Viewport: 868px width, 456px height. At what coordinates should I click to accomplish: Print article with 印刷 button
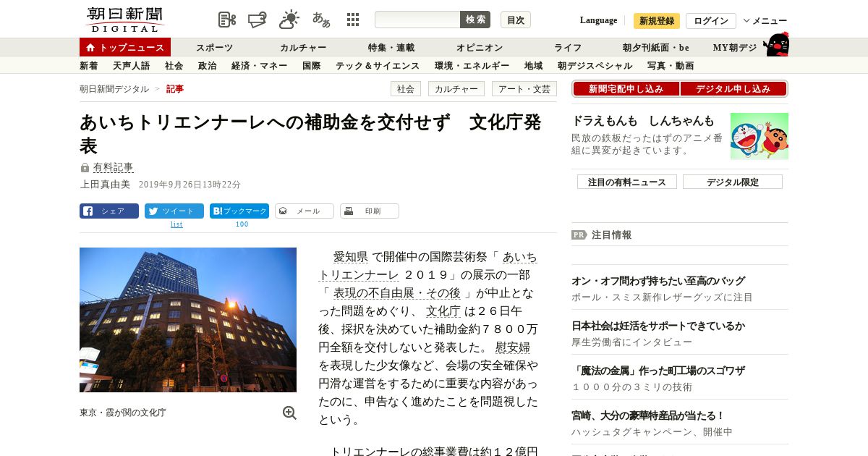(370, 211)
